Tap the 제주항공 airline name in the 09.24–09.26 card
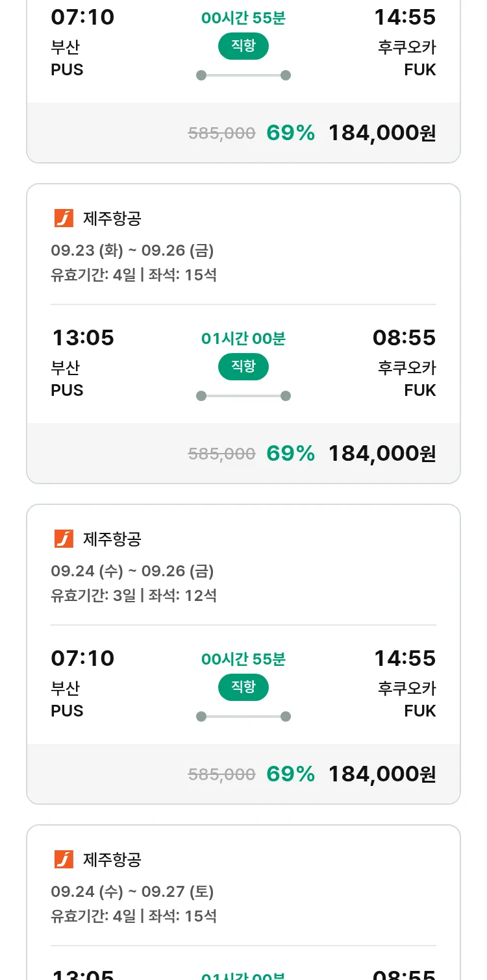The image size is (487, 980). tap(112, 539)
